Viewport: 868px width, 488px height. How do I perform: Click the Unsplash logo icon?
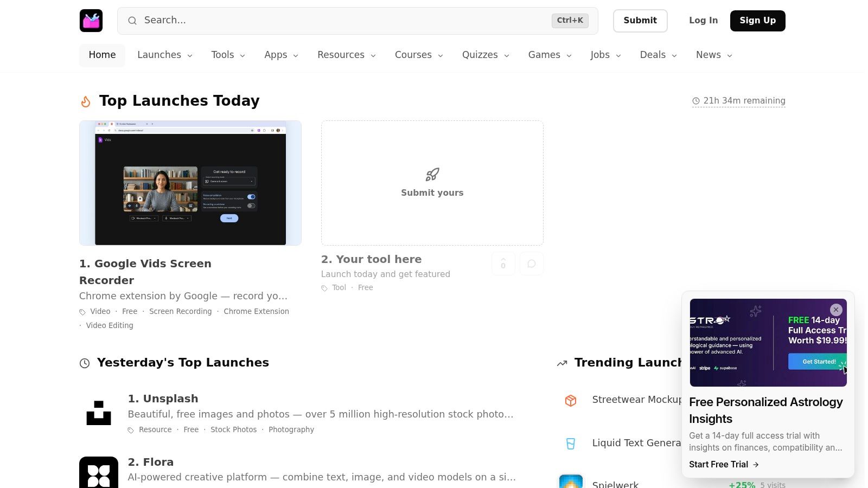99,413
